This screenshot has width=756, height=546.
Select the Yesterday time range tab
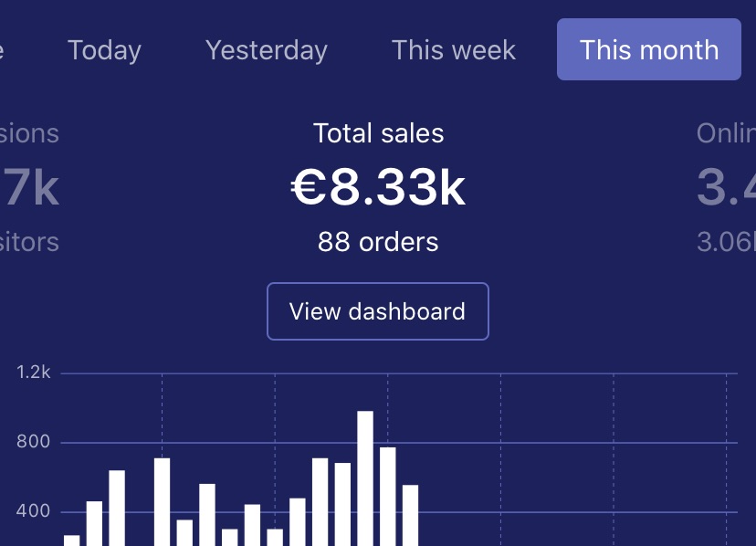(x=266, y=49)
